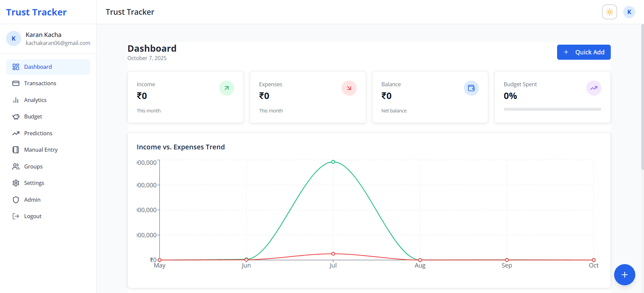This screenshot has height=293, width=644.
Task: Click the purple Budget Spent trend icon
Action: 594,88
